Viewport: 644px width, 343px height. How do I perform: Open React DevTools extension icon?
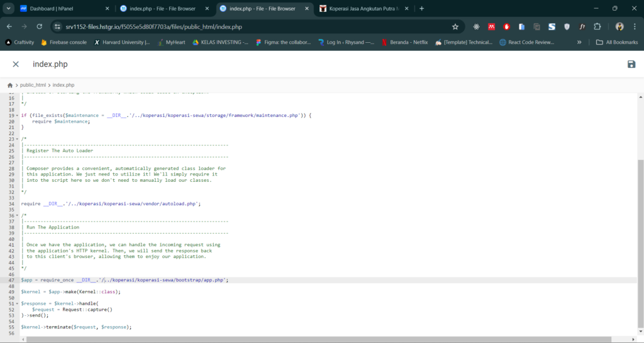[x=477, y=26]
